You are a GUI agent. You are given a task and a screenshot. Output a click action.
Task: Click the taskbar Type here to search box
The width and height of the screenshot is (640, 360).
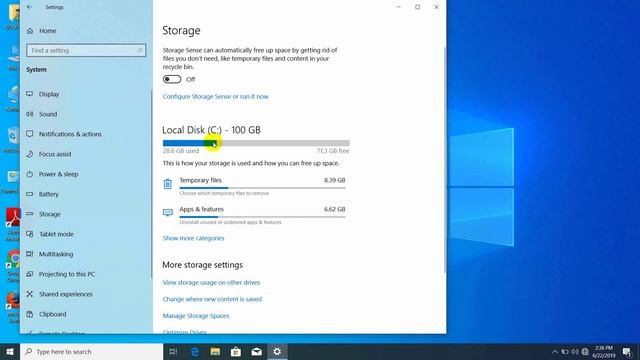point(91,351)
